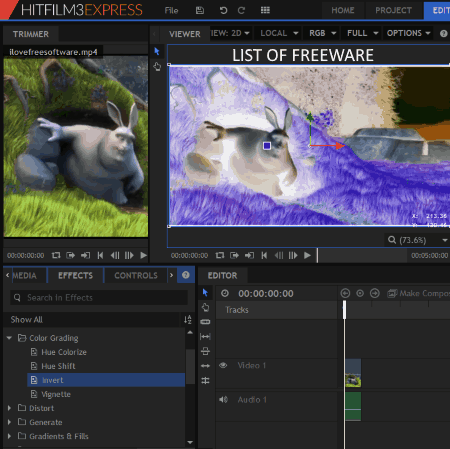450x449 pixels.
Task: Open the workspaces grid icon
Action: (265, 10)
